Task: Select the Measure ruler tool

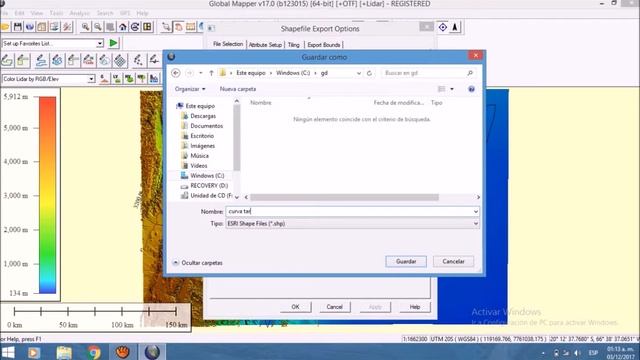Action: [191, 27]
